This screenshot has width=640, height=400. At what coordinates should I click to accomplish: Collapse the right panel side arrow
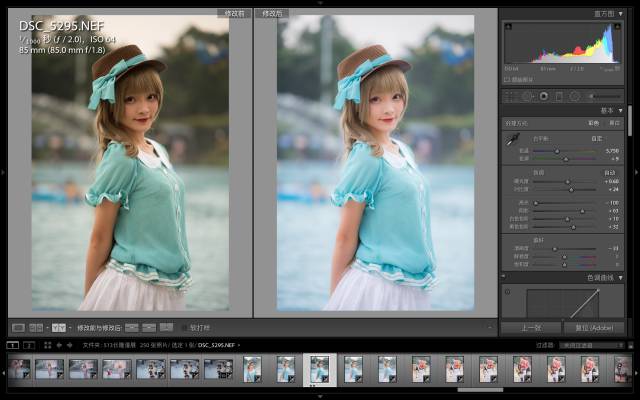636,173
